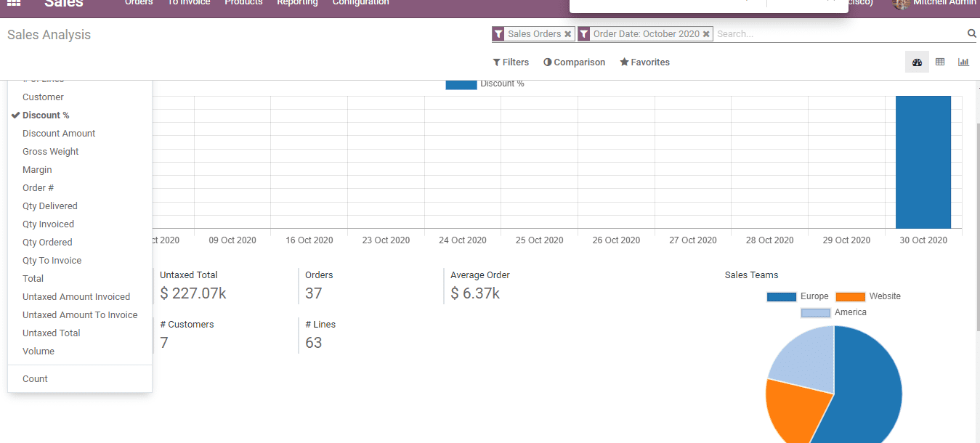Switch to the Dashboard view icon
The width and height of the screenshot is (980, 443).
(x=916, y=62)
